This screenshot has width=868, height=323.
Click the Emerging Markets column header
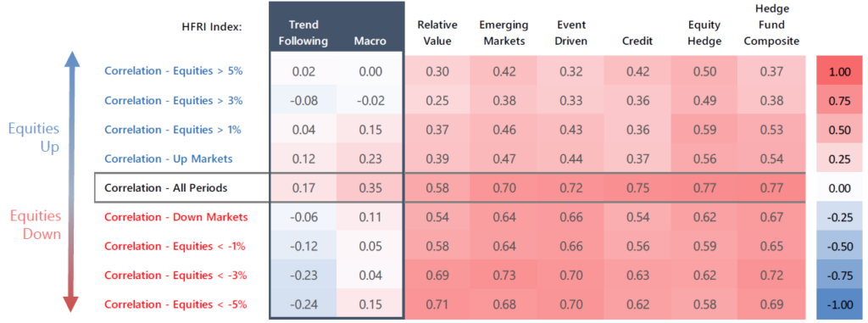click(504, 33)
